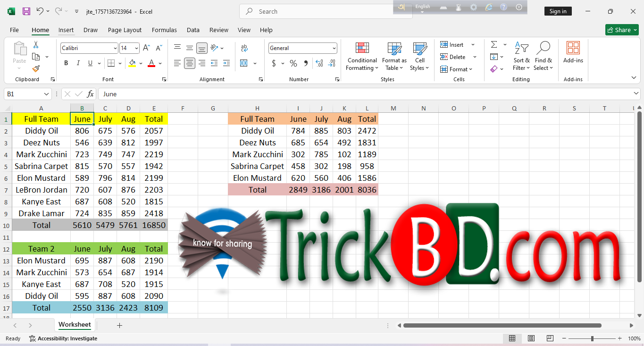Open Find & Select magnifier tool
Image resolution: width=644 pixels, height=346 pixels.
[544, 49]
